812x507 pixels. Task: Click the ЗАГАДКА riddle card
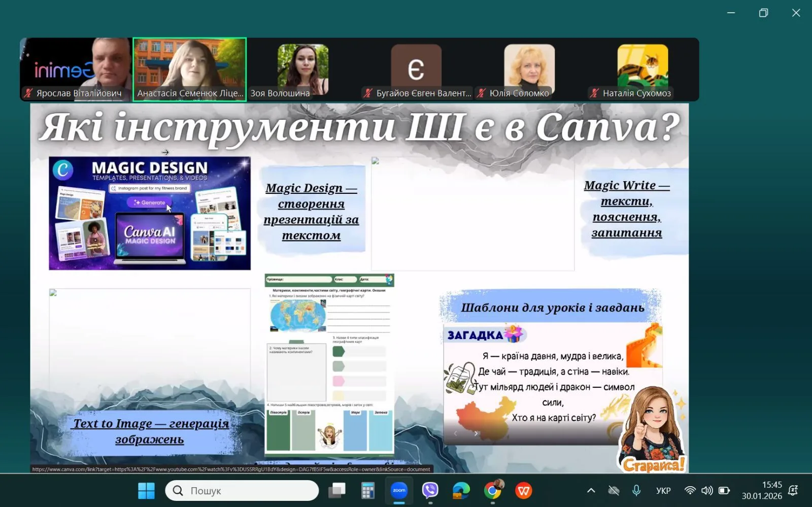(553, 384)
